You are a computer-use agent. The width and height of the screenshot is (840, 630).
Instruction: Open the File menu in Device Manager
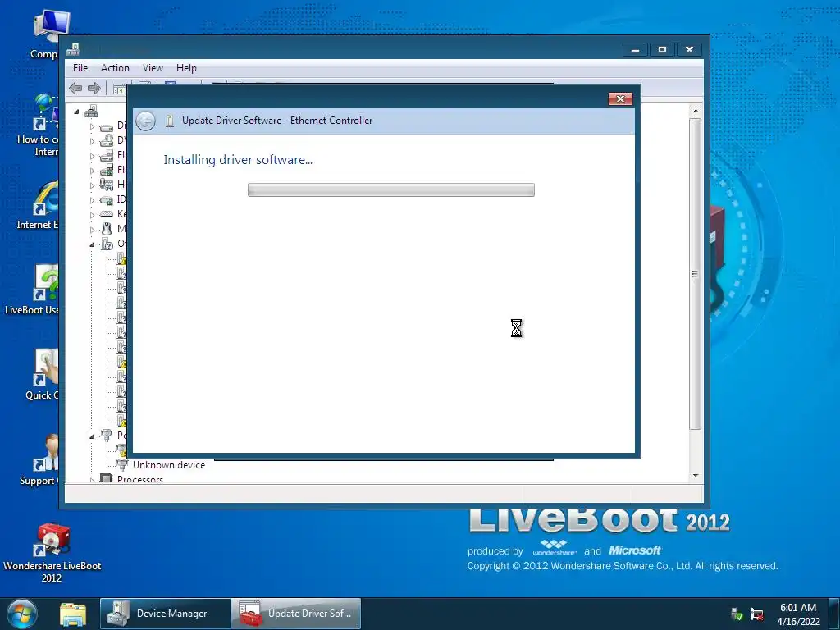[x=80, y=68]
